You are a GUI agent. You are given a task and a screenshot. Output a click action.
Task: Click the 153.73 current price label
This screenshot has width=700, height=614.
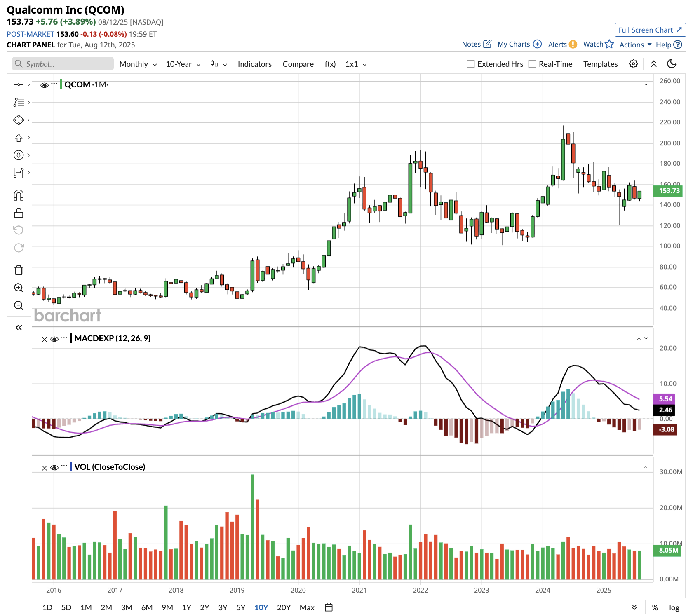click(x=668, y=191)
